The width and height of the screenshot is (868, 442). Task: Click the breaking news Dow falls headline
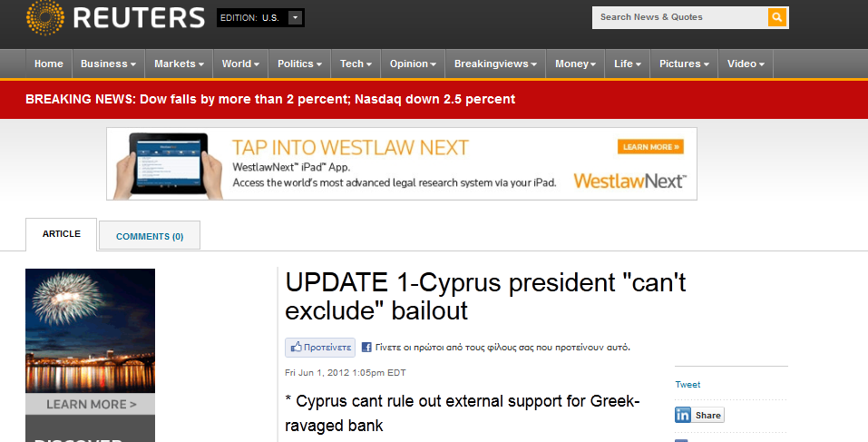(270, 99)
